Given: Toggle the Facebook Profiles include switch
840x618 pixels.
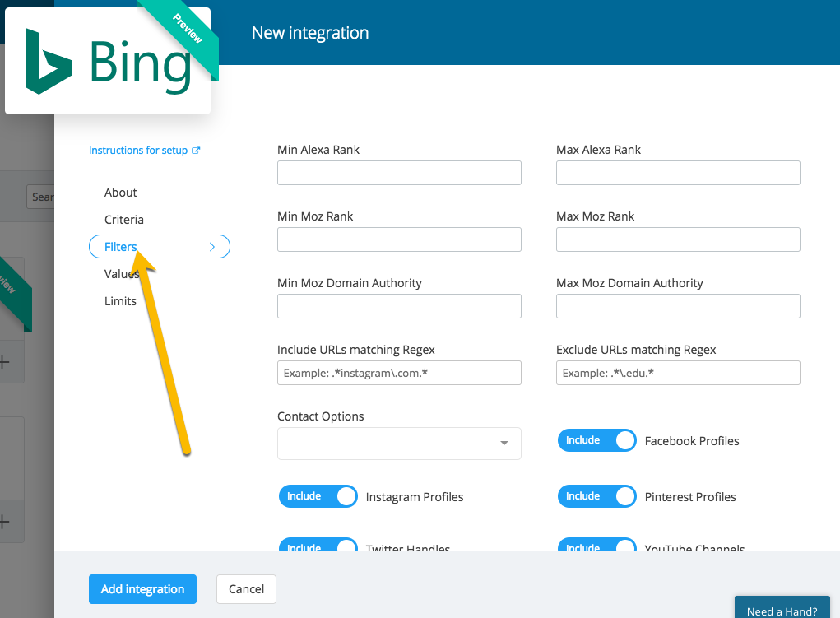Looking at the screenshot, I should pyautogui.click(x=597, y=440).
